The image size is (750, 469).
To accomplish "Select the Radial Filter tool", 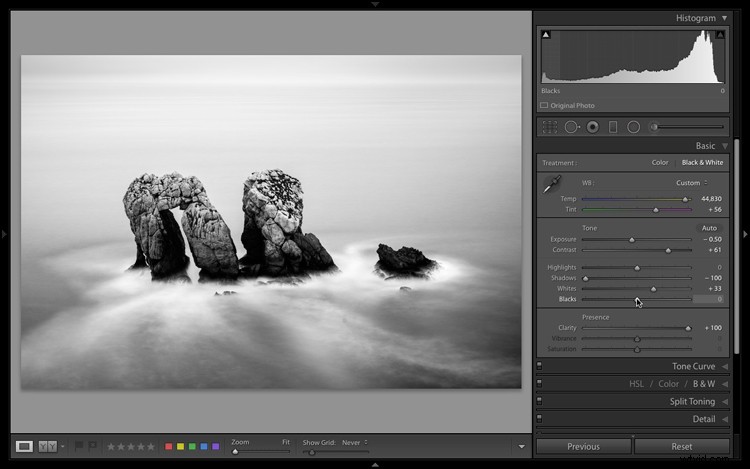I will tap(633, 127).
